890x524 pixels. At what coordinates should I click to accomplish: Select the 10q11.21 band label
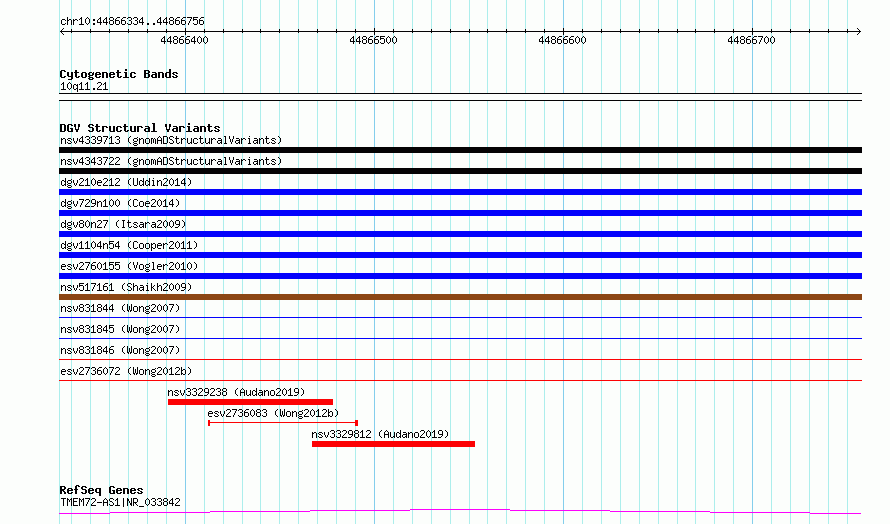point(84,87)
